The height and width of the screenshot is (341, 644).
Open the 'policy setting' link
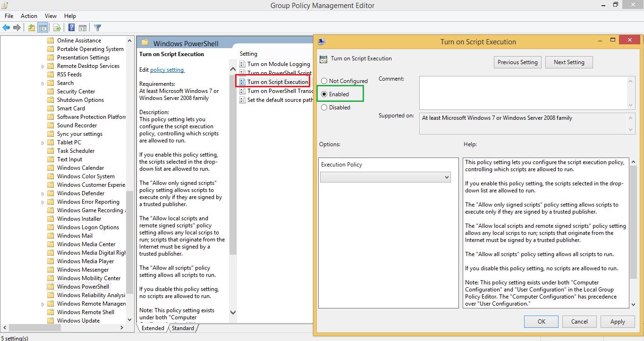tap(167, 70)
